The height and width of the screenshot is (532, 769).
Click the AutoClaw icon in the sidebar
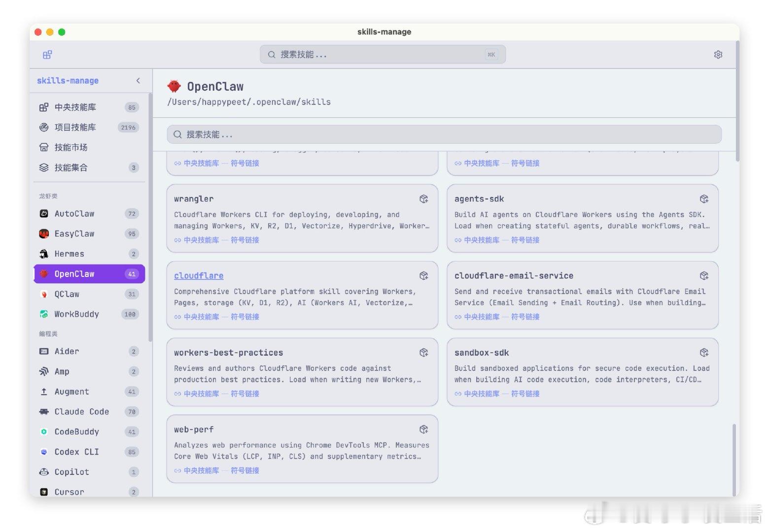[44, 214]
